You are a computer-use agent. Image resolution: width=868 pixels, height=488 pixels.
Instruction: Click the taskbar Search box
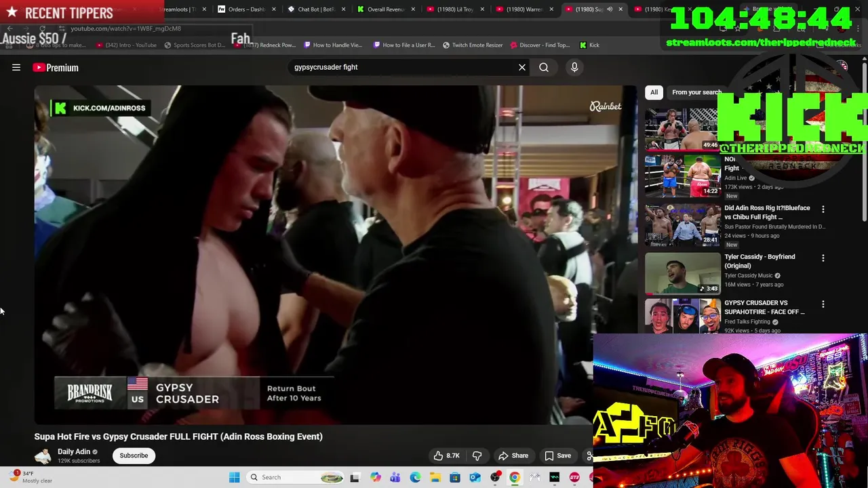click(296, 477)
